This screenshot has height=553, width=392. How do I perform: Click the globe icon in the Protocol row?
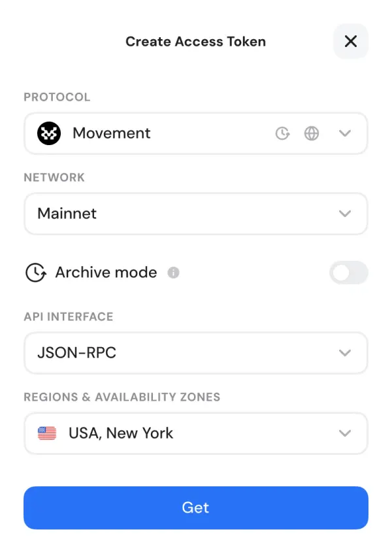click(x=312, y=133)
